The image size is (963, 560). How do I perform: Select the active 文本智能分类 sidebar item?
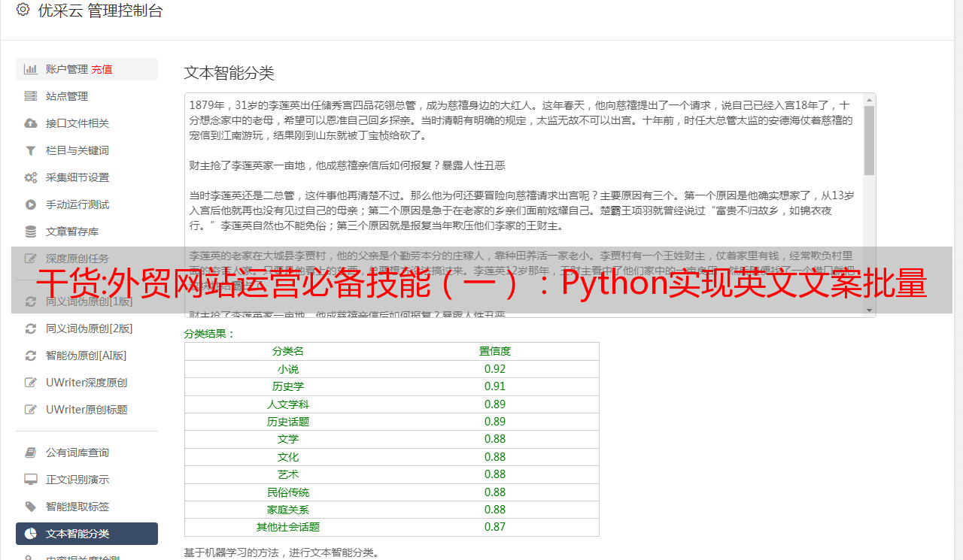click(87, 534)
